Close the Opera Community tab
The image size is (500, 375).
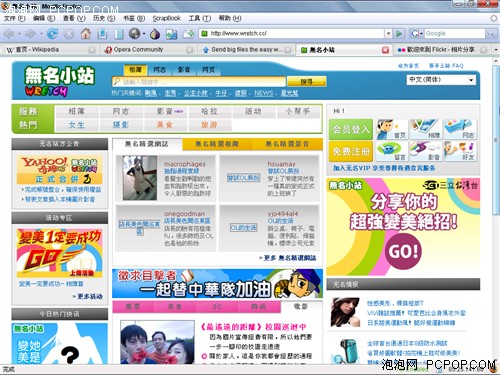click(189, 50)
